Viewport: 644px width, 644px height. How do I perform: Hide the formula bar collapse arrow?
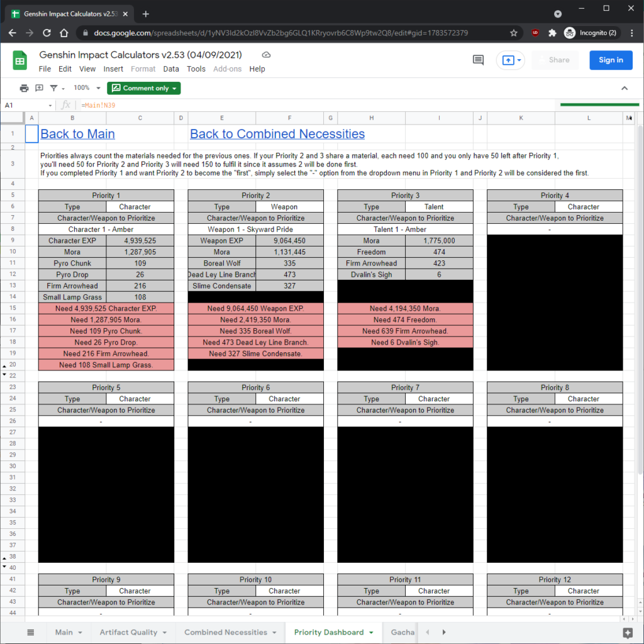(625, 89)
